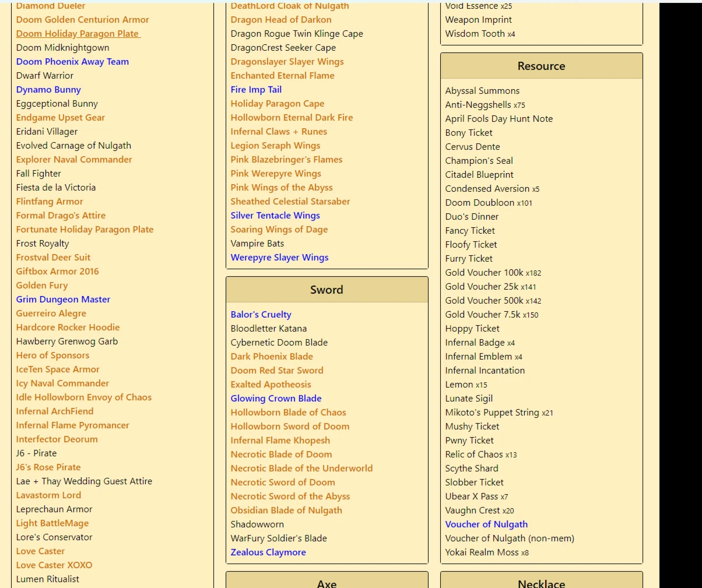The height and width of the screenshot is (588, 702).
Task: Open Balor's Cruelty sword link
Action: 261,315
